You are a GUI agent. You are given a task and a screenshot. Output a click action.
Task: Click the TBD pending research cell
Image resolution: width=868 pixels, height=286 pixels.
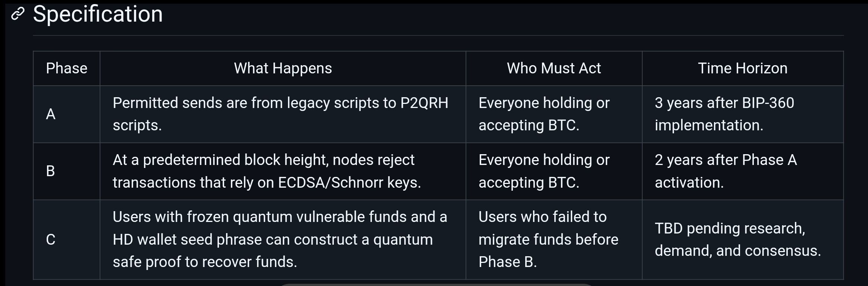(743, 239)
